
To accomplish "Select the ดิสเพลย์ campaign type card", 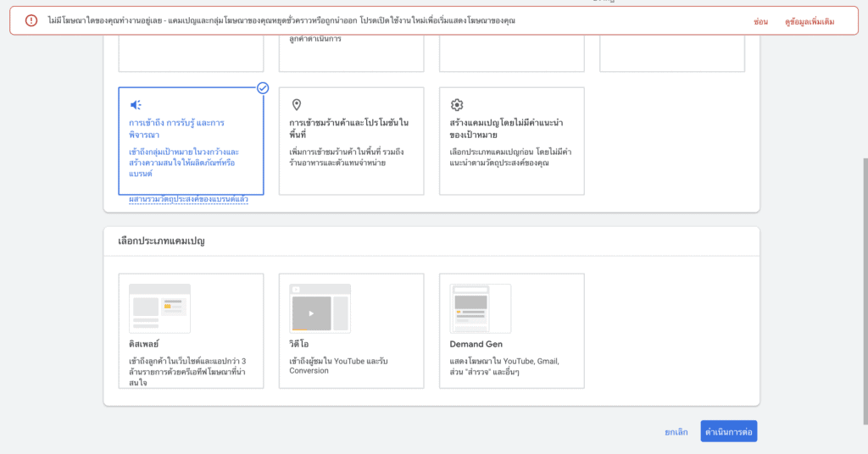I will coord(191,330).
